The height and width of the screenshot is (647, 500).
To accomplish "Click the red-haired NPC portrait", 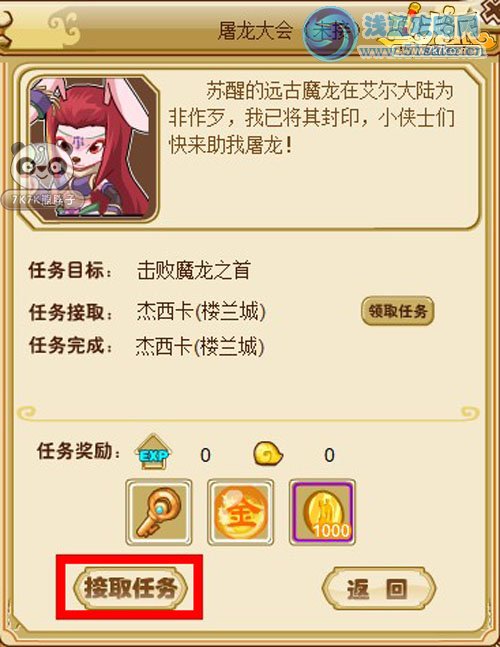I will coord(93,149).
